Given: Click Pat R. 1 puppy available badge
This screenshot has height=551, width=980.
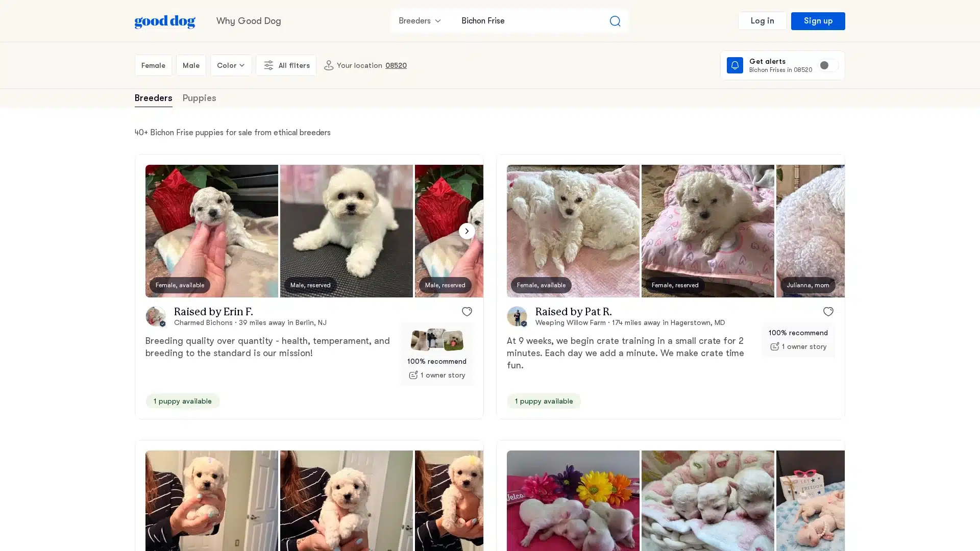Looking at the screenshot, I should click(544, 402).
